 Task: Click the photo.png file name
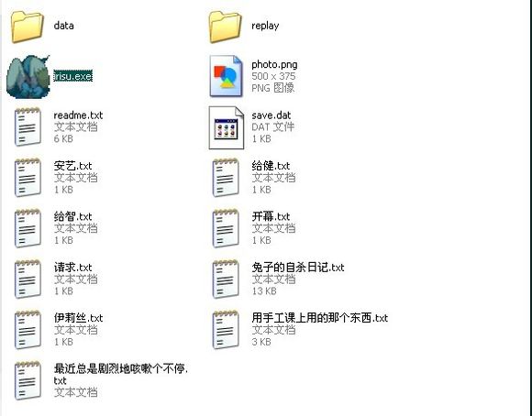pyautogui.click(x=274, y=65)
